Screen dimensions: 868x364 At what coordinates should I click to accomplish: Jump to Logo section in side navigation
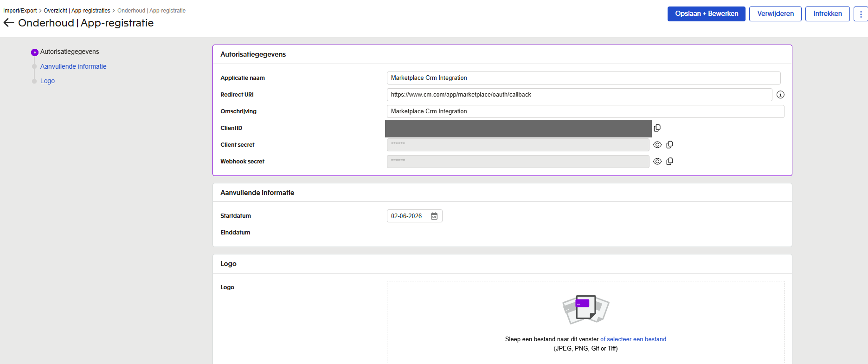tap(47, 81)
